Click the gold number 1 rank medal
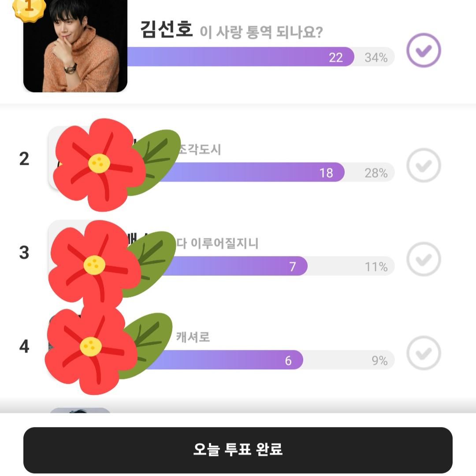 pyautogui.click(x=29, y=7)
